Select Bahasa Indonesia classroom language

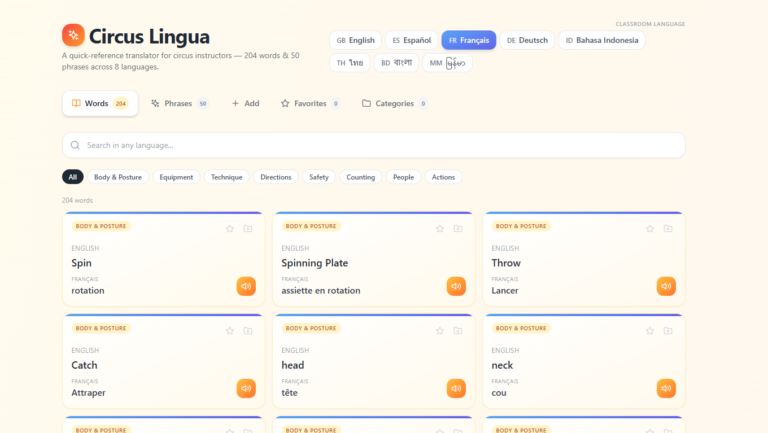click(x=602, y=40)
